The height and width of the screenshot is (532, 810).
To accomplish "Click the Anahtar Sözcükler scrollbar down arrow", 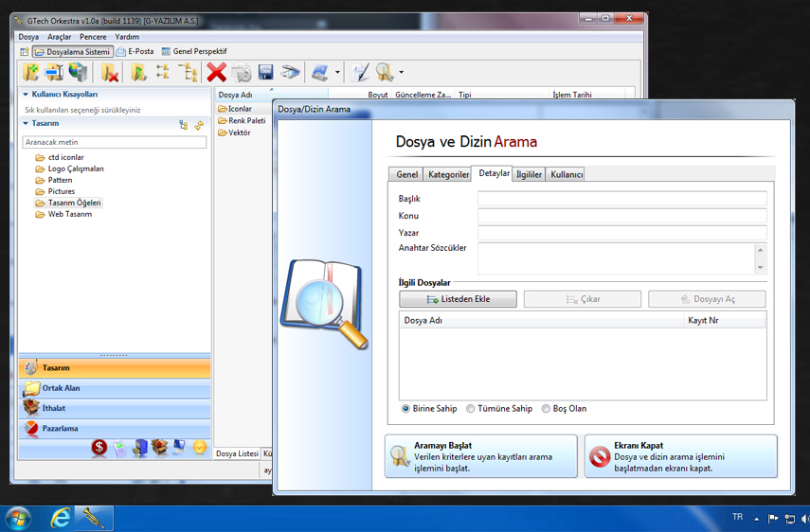I will 760,268.
